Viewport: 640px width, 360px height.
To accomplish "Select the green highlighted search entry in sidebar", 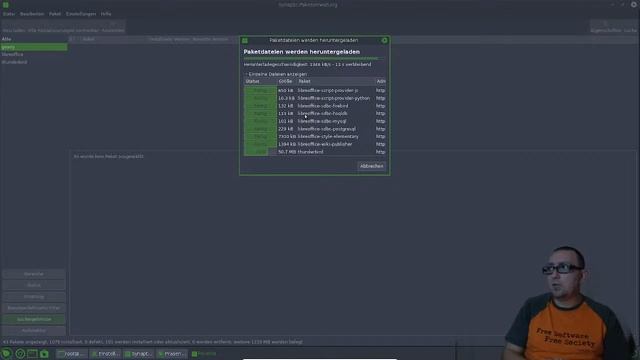I will (34, 47).
